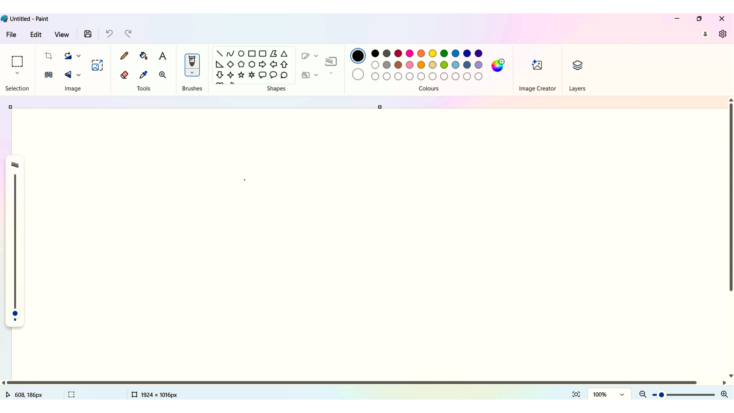The image size is (734, 413).
Task: Choose the isosceles Triangle shape
Action: [x=284, y=53]
